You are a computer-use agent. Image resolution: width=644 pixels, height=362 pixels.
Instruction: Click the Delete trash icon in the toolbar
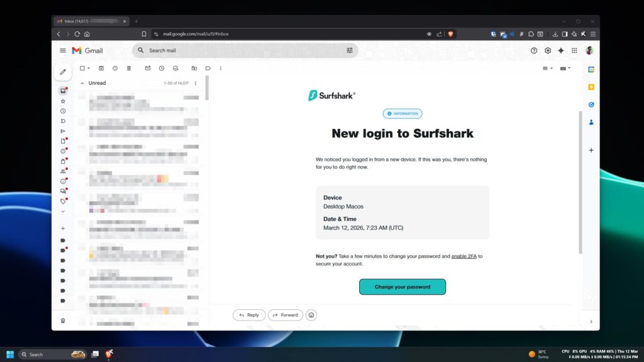[129, 68]
